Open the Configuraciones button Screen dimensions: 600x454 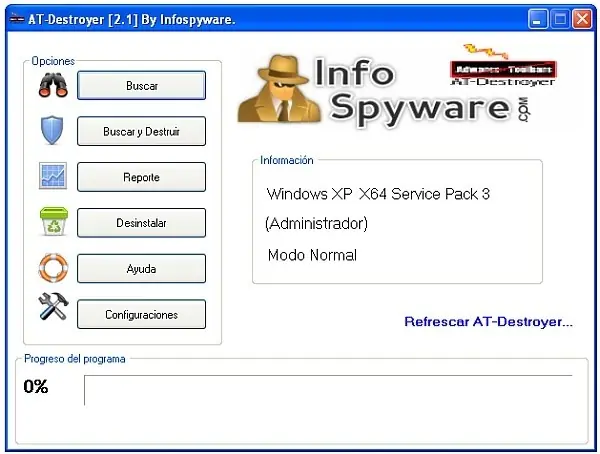point(141,314)
